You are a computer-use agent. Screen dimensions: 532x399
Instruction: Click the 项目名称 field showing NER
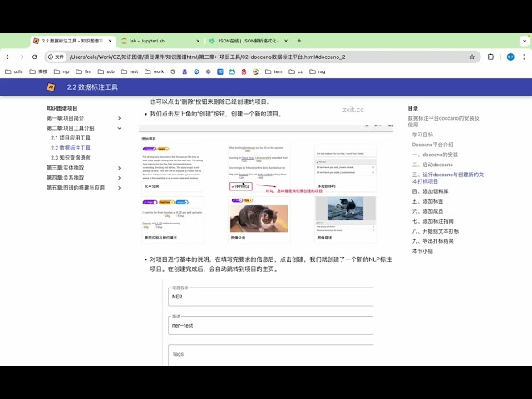point(271,297)
